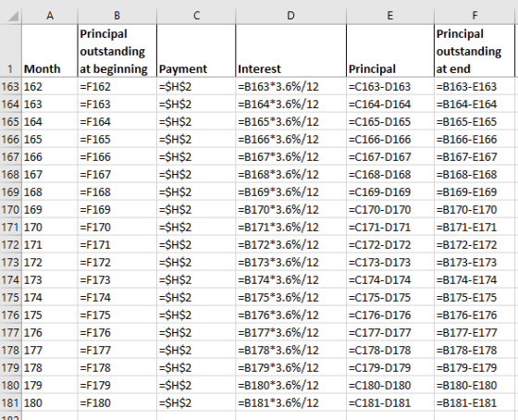Click the =$H$2 cell in row 178
The height and width of the screenshot is (420, 518).
196,350
